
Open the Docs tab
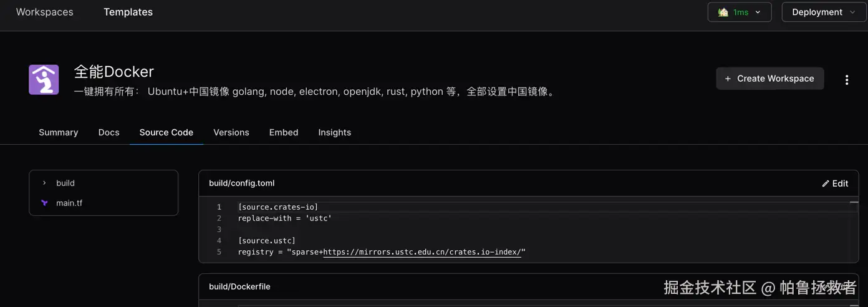(x=109, y=132)
